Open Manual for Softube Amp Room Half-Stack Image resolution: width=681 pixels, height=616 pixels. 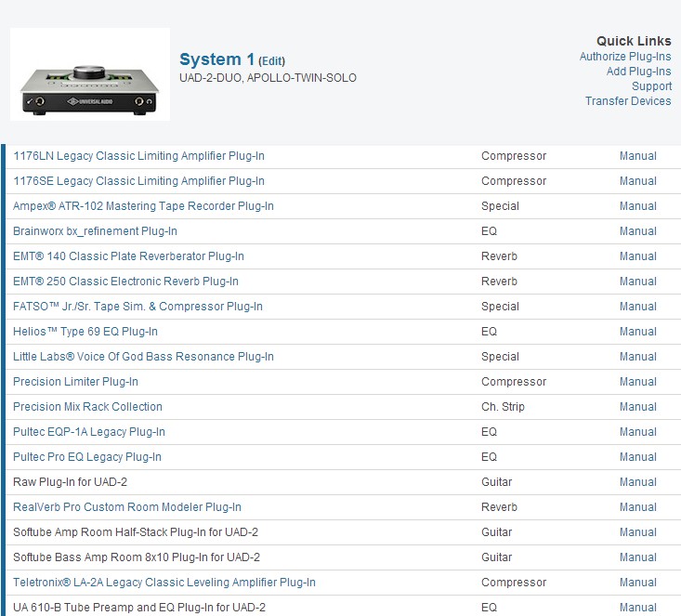(x=638, y=532)
